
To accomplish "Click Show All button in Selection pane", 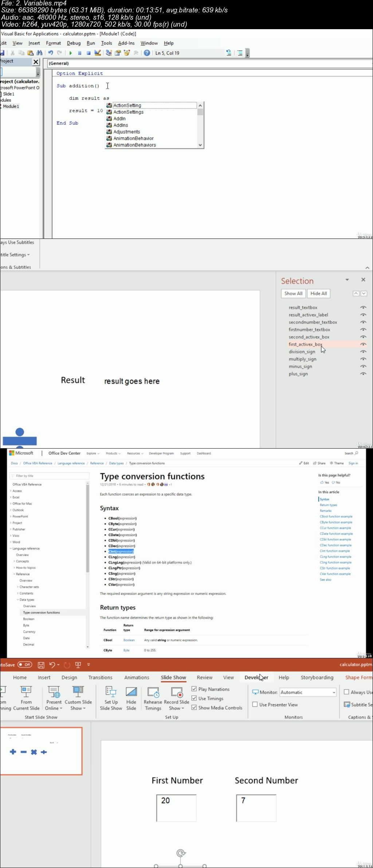I will coord(293,293).
